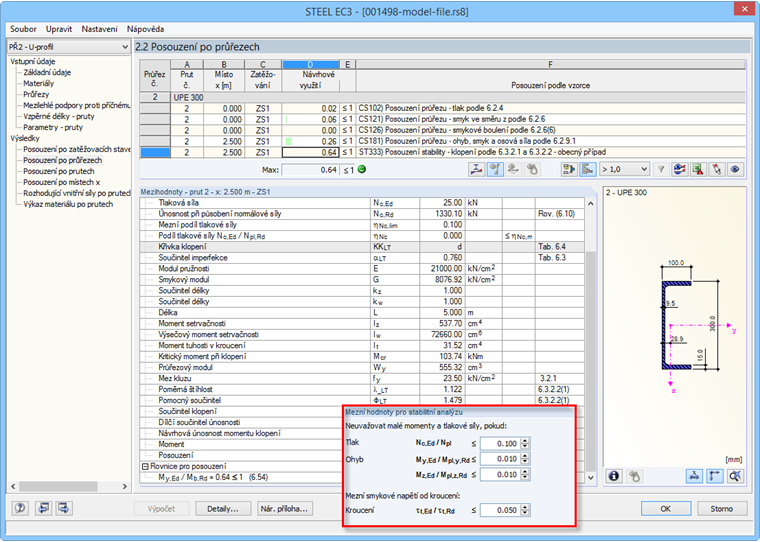Open Posouzení po zatěžovacích stavech results

click(77, 149)
